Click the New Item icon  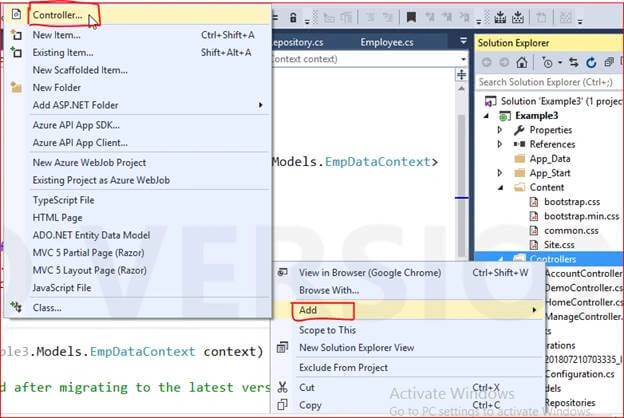click(x=16, y=35)
